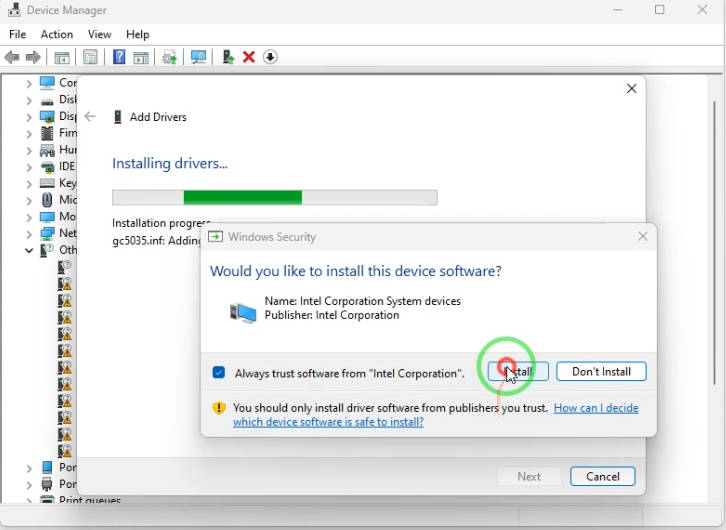Open the Help menu
Viewport: 726px width, 530px height.
138,34
